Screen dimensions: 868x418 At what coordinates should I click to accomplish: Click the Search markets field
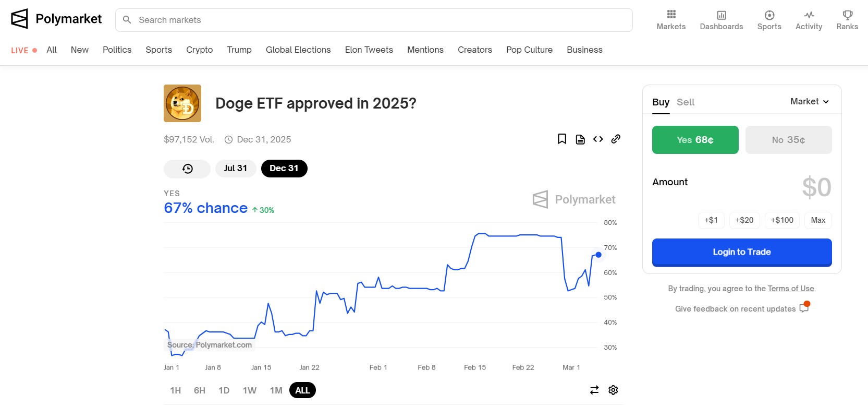click(374, 20)
